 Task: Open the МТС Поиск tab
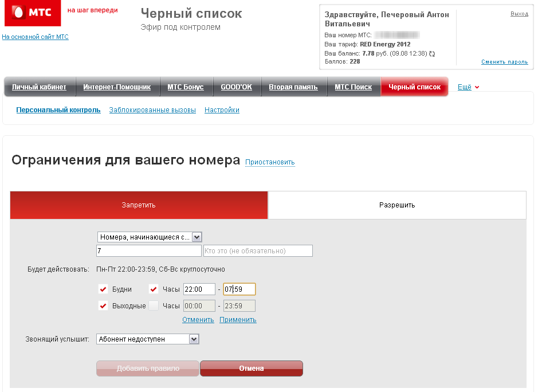[354, 87]
